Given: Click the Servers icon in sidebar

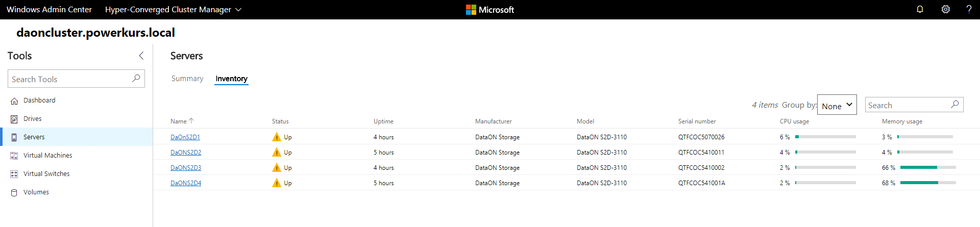Looking at the screenshot, I should pos(14,137).
